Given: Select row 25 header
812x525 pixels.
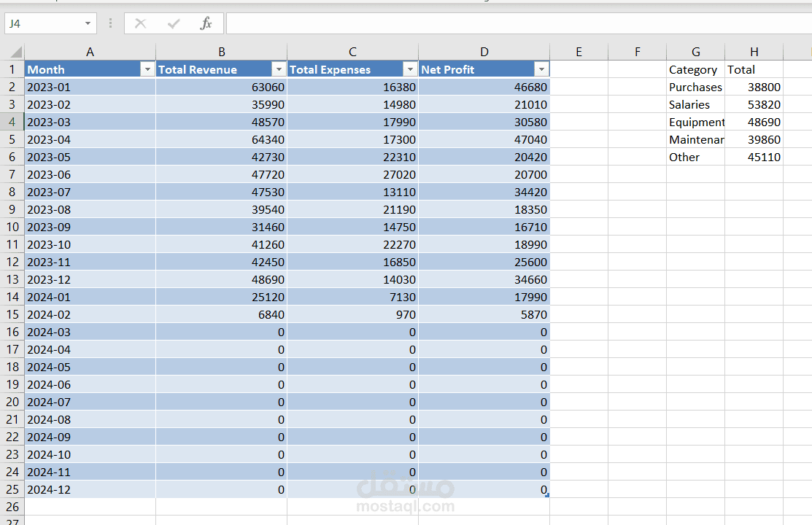Looking at the screenshot, I should pos(12,489).
